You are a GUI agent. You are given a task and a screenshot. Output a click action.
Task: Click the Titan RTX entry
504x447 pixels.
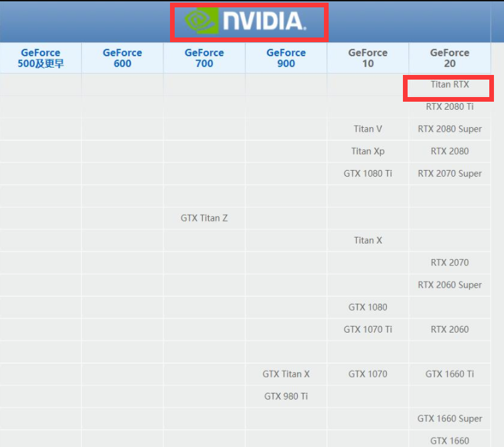450,85
